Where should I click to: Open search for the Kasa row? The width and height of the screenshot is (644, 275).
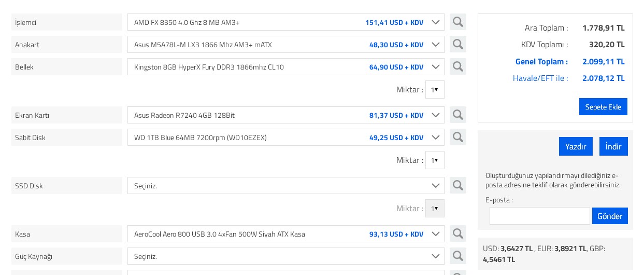[457, 233]
